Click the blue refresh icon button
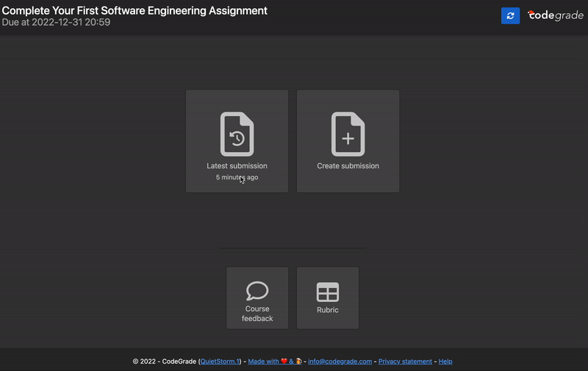The height and width of the screenshot is (371, 588). pyautogui.click(x=510, y=15)
